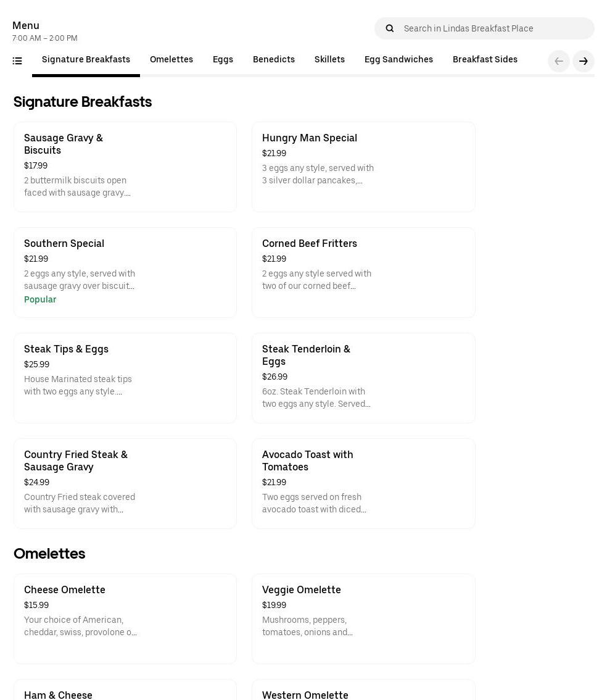
Task: Type in the Lindas Breakfast Place search field
Action: pos(493,28)
